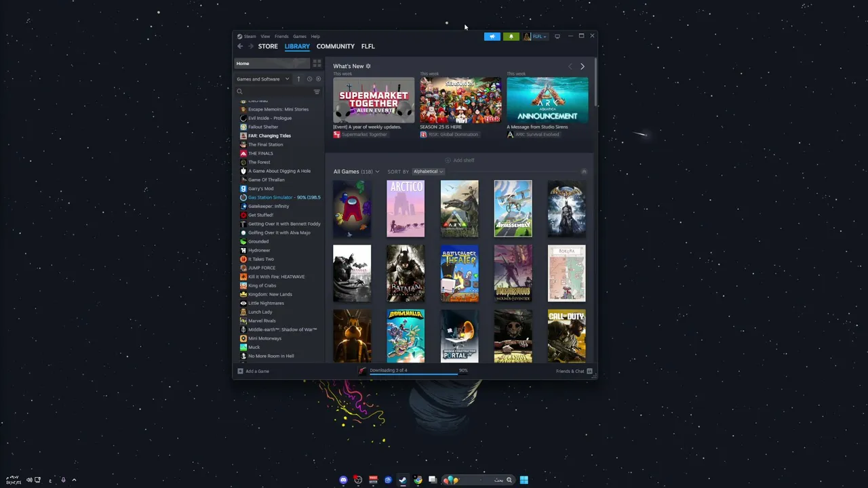Click the system tray volume icon
The height and width of the screenshot is (488, 868).
point(29,480)
